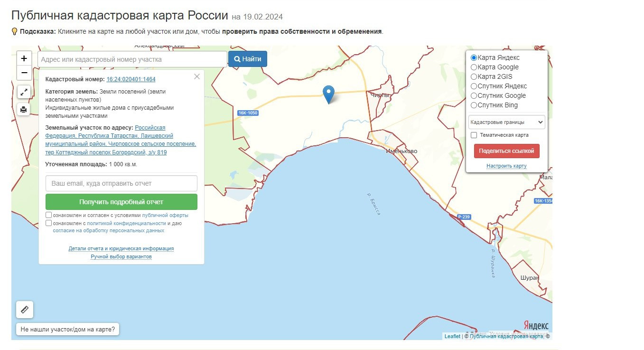Click the blue location marker pin
Image resolution: width=644 pixels, height=350 pixels.
(x=328, y=95)
